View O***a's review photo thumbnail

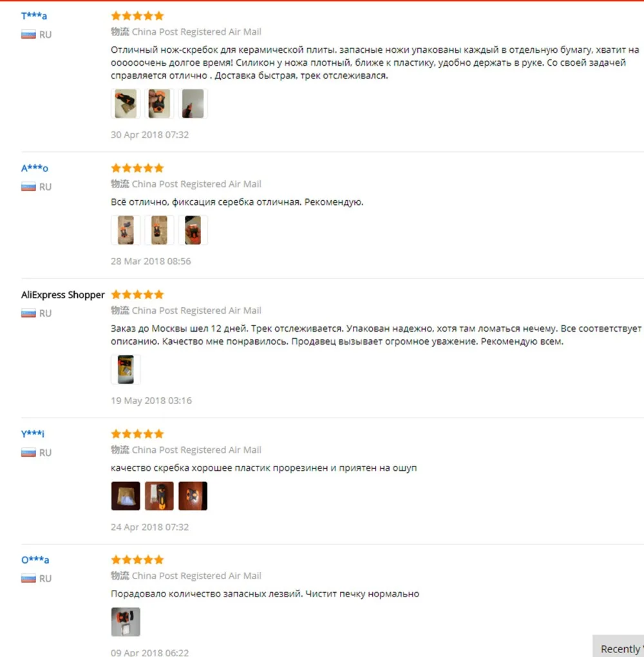point(126,622)
